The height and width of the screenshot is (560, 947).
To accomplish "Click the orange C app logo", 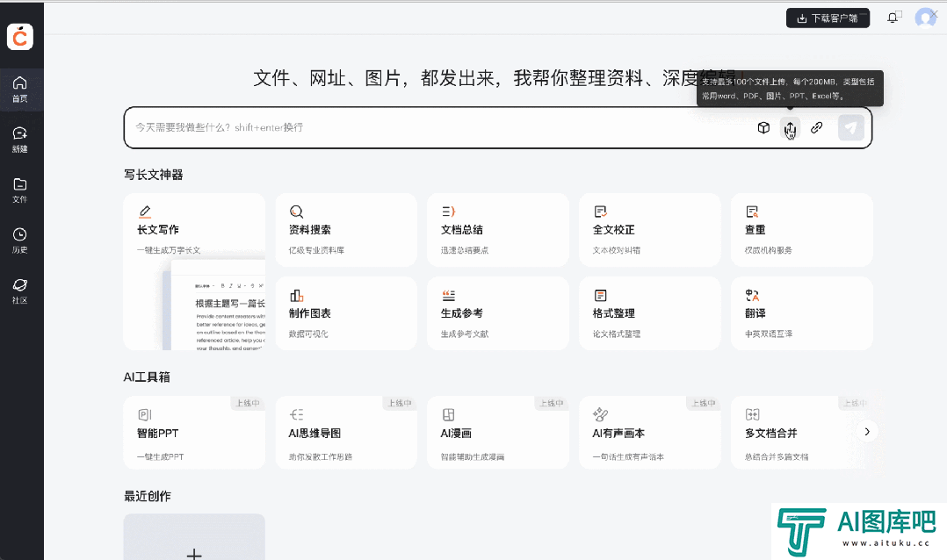I will [20, 37].
